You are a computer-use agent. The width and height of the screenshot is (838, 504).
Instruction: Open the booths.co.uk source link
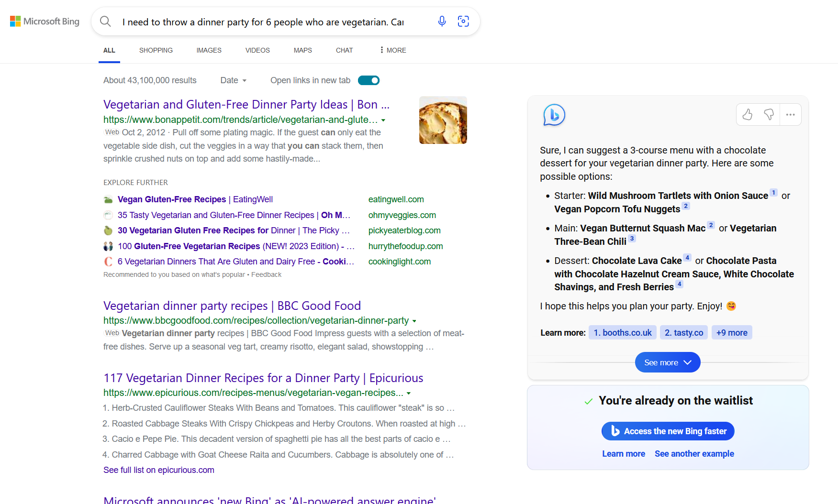click(623, 333)
